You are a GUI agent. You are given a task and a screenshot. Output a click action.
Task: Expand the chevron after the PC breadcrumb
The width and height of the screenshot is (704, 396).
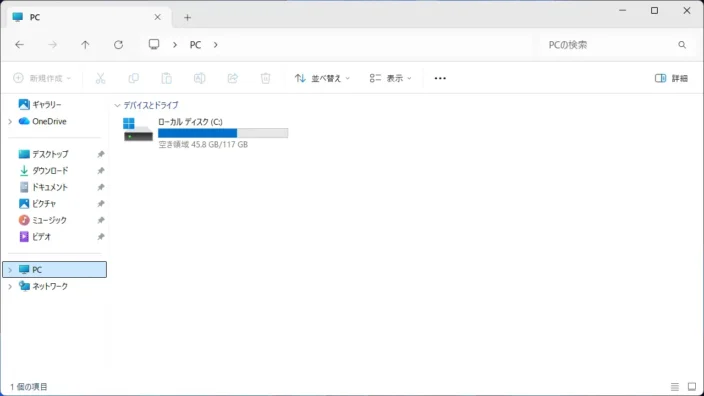click(216, 45)
